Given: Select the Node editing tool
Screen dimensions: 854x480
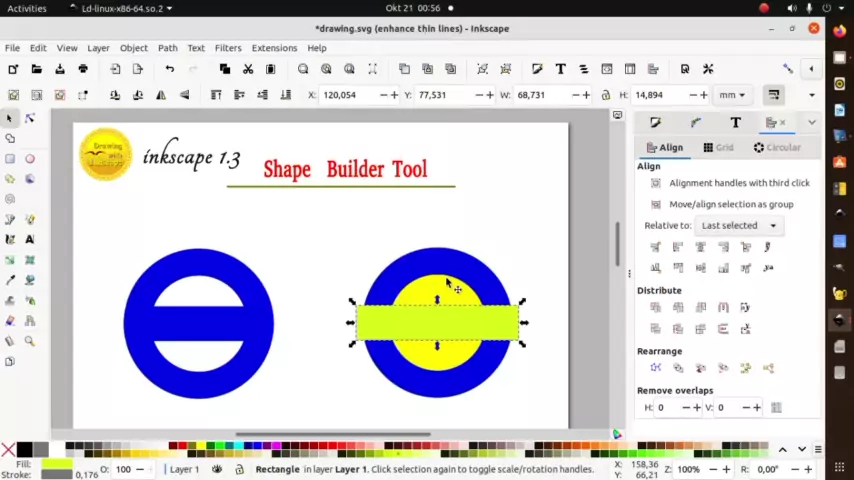Looking at the screenshot, I should (x=30, y=118).
